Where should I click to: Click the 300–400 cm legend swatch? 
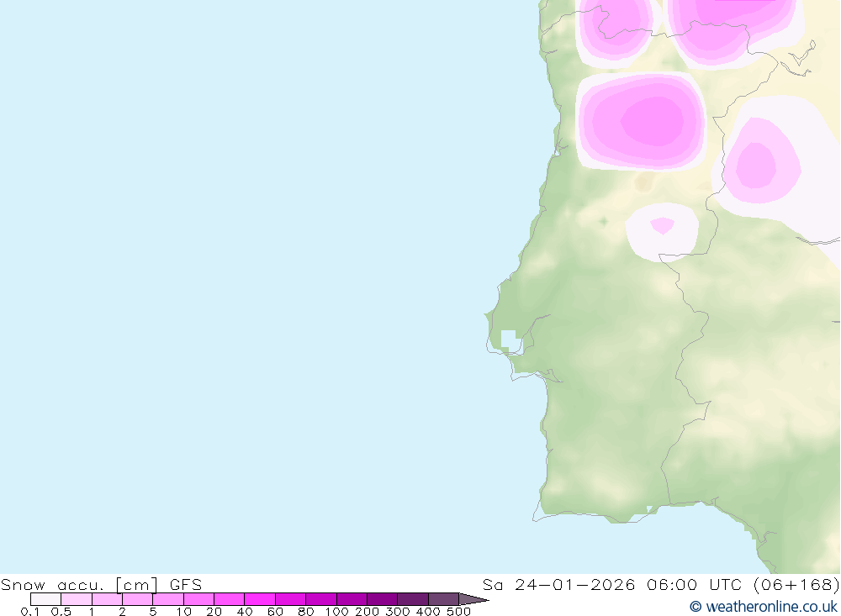(x=413, y=599)
